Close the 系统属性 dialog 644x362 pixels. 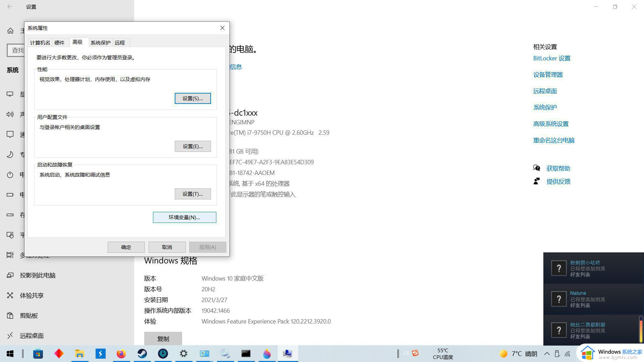(222, 28)
